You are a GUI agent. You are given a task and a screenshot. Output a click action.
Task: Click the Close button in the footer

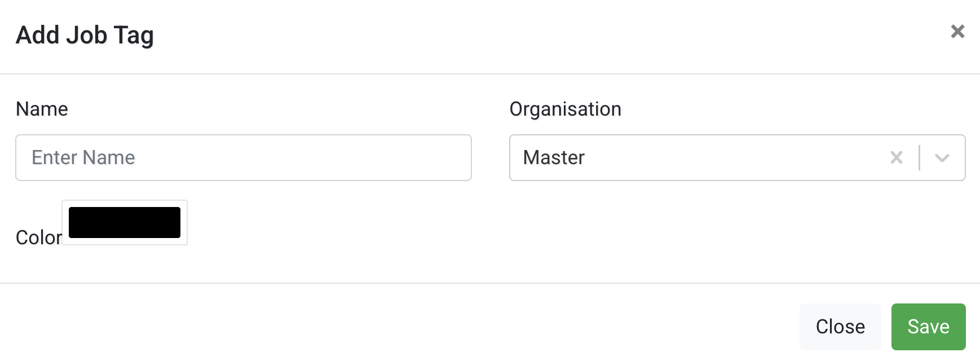pos(840,326)
